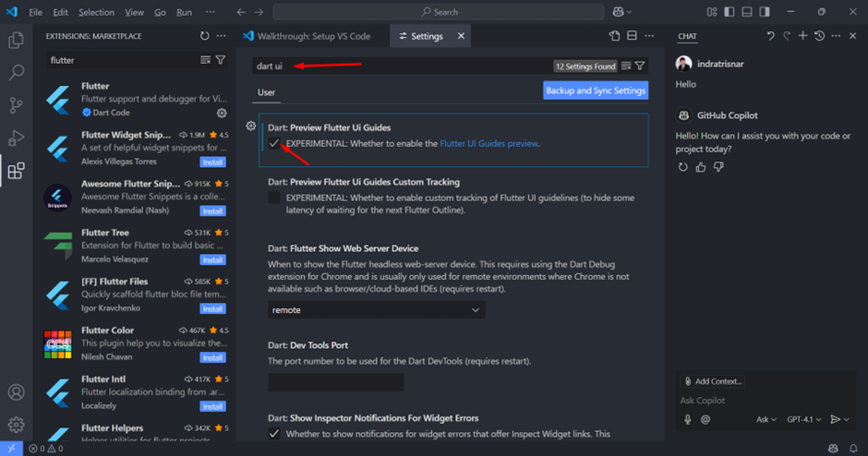The width and height of the screenshot is (868, 456).
Task: Switch to Walkthrough: Setup VS Code tab
Action: pyautogui.click(x=313, y=36)
